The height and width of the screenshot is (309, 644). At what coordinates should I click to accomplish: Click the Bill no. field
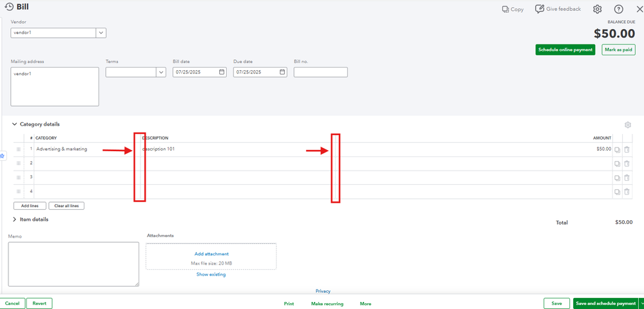(x=321, y=72)
